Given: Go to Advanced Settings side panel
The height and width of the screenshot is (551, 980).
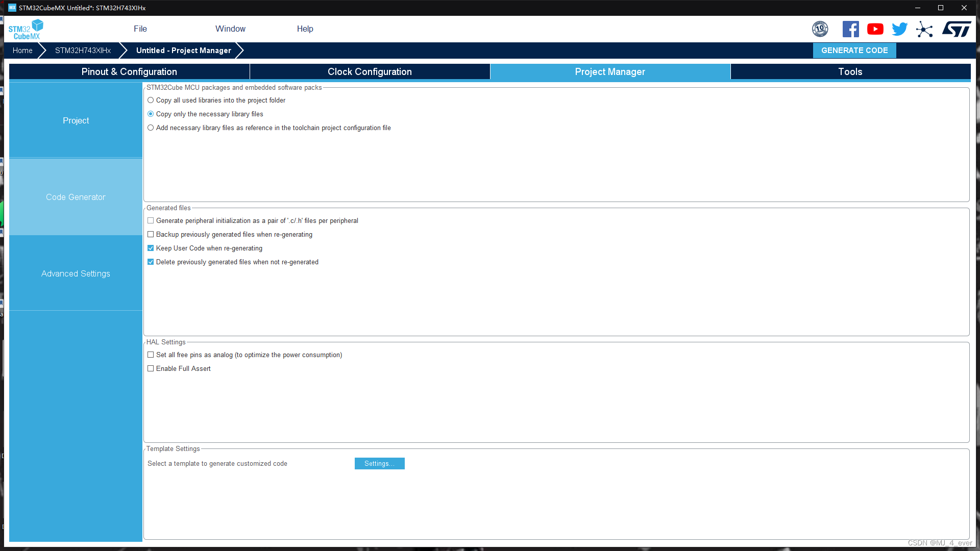Looking at the screenshot, I should point(76,274).
